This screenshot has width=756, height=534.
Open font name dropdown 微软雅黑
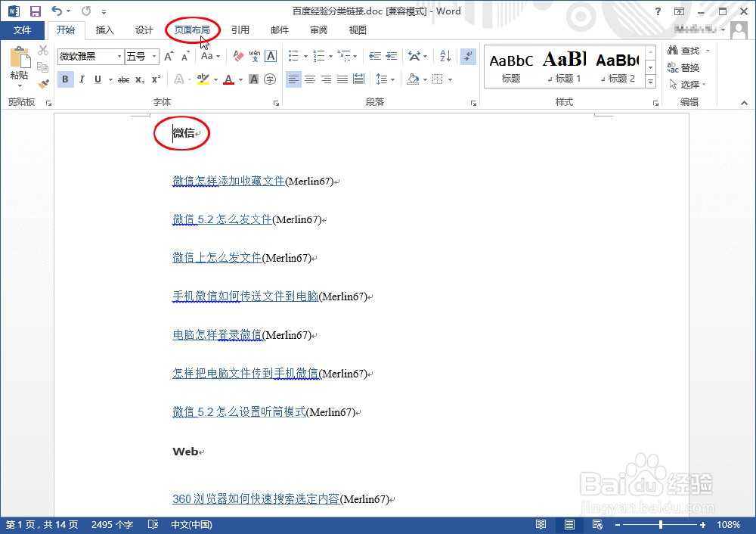coord(119,57)
